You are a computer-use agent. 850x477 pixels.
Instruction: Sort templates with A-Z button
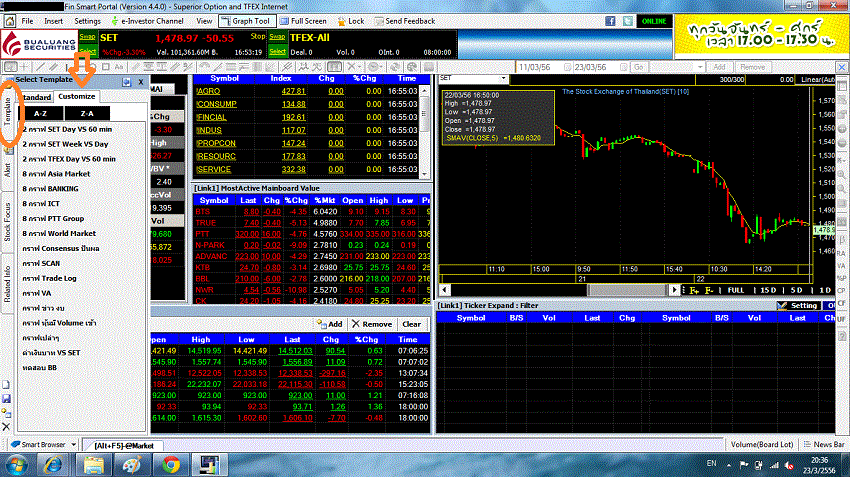[x=40, y=113]
